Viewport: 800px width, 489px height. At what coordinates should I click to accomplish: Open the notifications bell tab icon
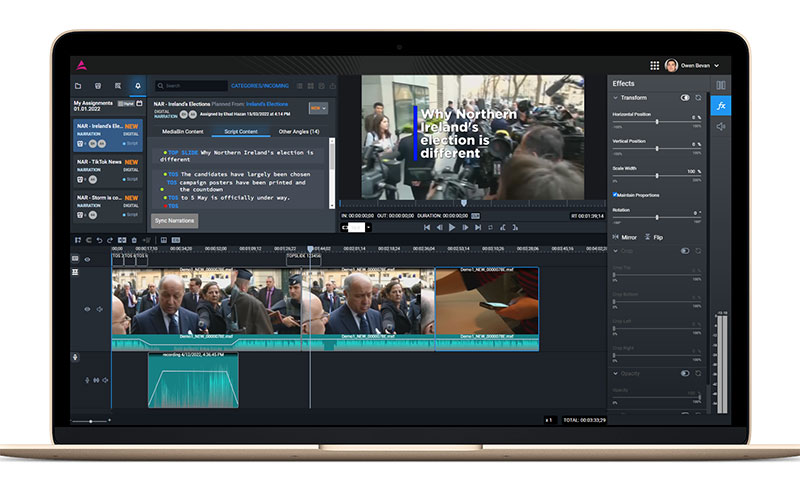[x=138, y=86]
